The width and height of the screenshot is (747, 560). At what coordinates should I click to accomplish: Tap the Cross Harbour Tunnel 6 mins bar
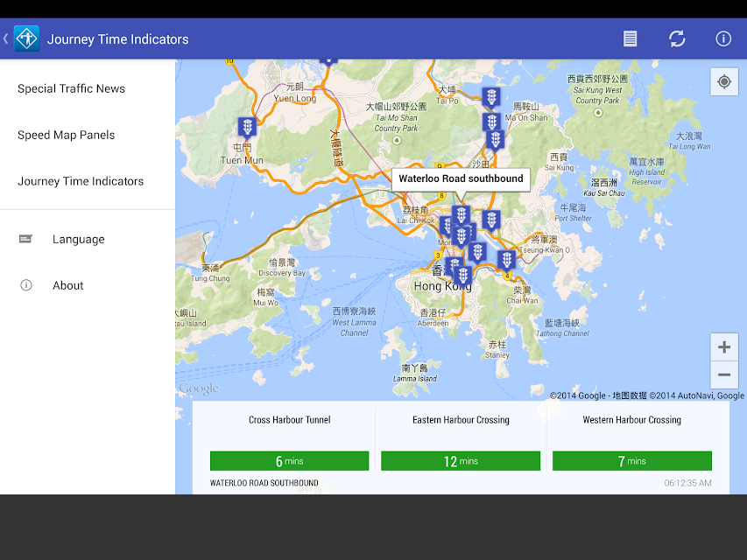click(x=289, y=461)
